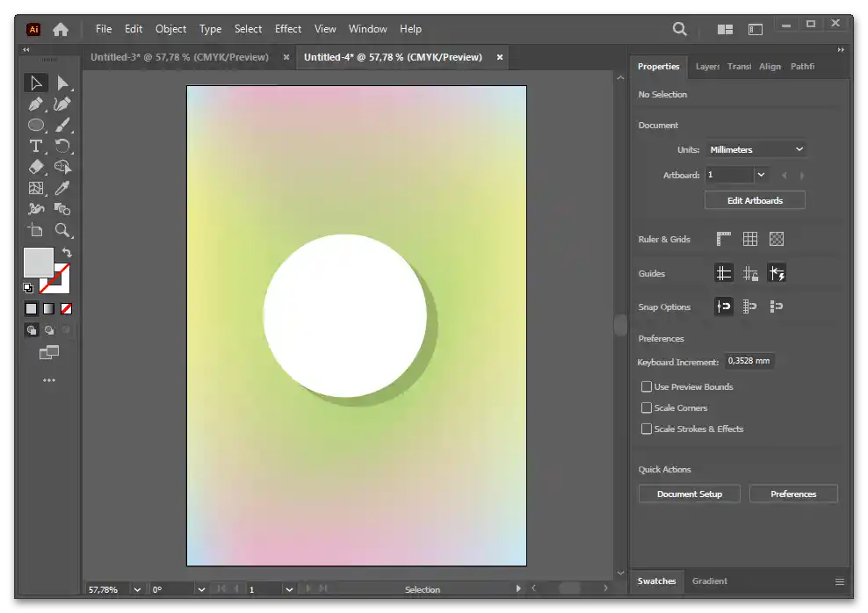Expand the Artboard number dropdown

(761, 175)
